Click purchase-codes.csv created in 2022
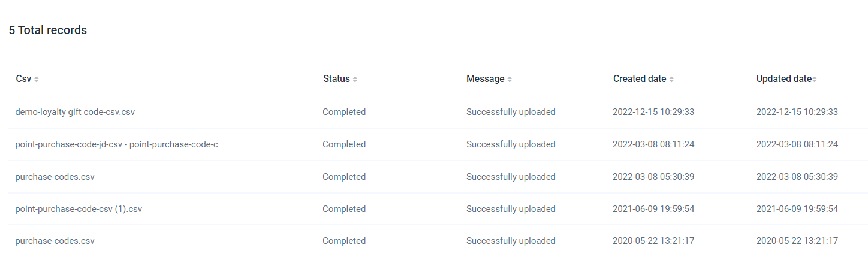868x272 pixels. tap(55, 177)
